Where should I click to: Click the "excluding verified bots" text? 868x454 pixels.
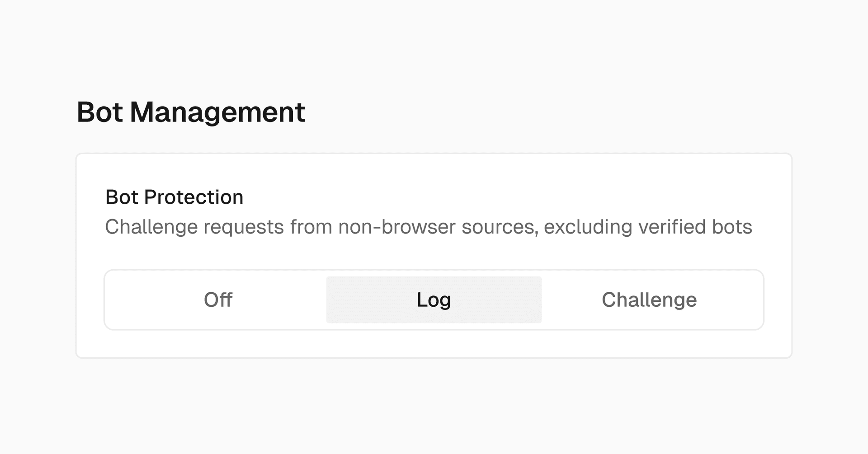click(648, 227)
